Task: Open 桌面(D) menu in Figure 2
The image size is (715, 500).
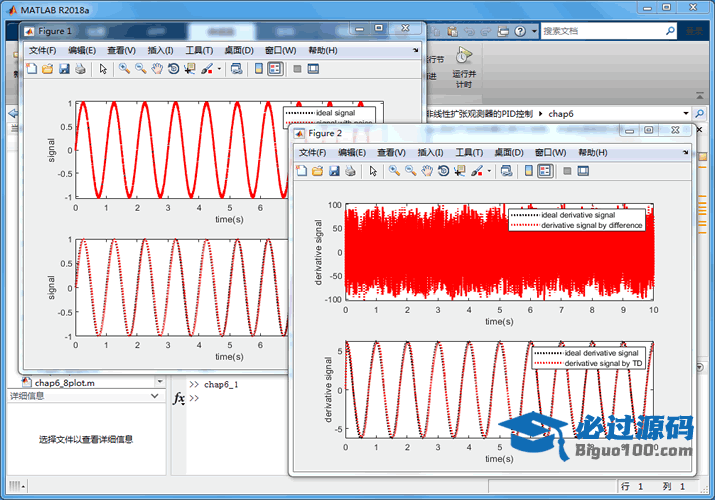Action: pyautogui.click(x=509, y=152)
